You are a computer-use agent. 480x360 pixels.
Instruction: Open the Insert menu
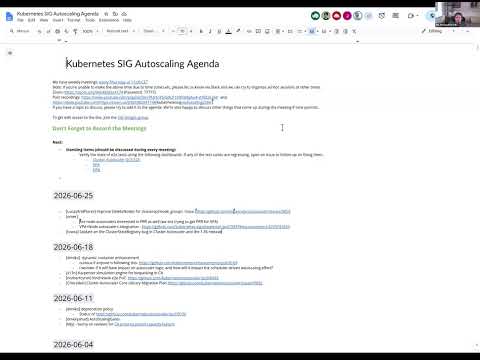click(58, 20)
